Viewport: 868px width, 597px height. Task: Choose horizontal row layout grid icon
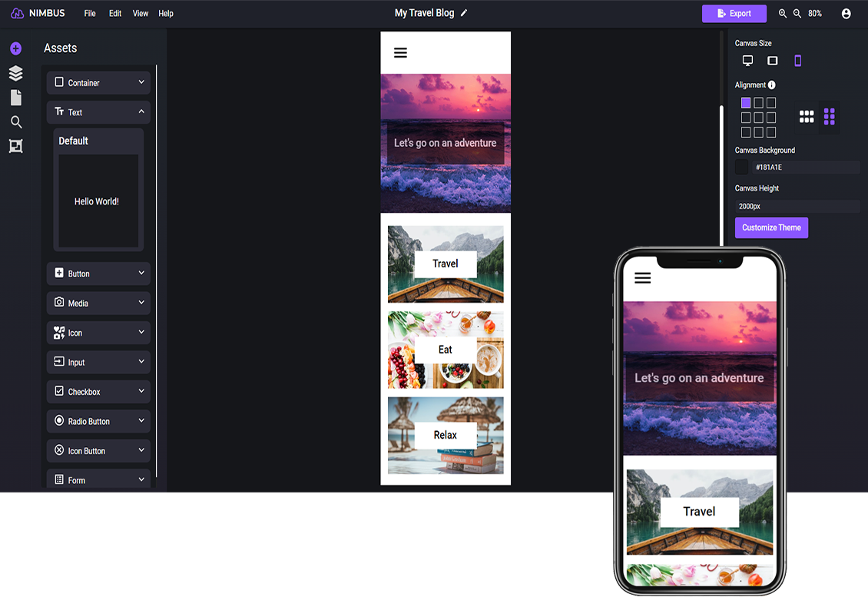(807, 116)
